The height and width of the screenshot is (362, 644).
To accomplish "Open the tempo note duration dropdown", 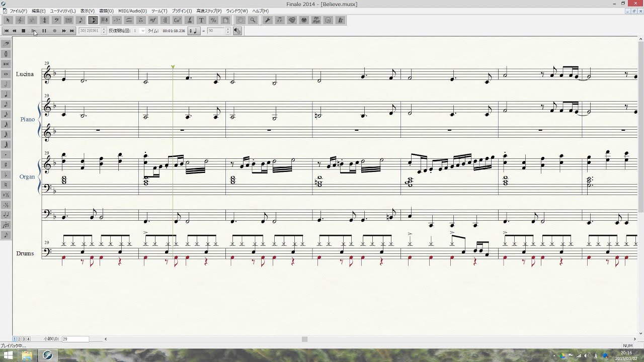I will click(194, 31).
